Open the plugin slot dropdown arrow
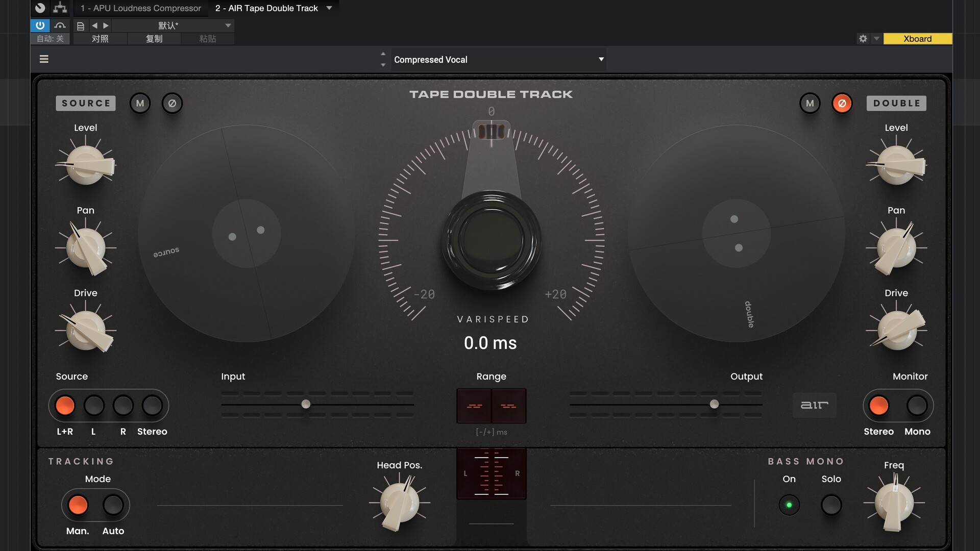Image resolution: width=980 pixels, height=551 pixels. pos(329,8)
